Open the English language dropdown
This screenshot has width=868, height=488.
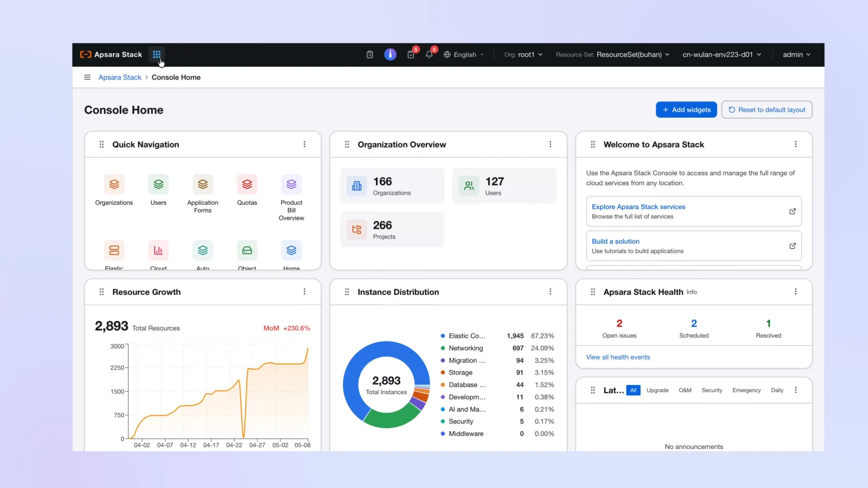pyautogui.click(x=464, y=55)
